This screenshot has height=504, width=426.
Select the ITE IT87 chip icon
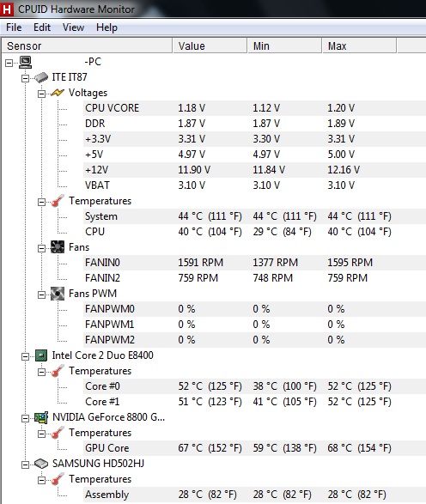click(x=41, y=77)
